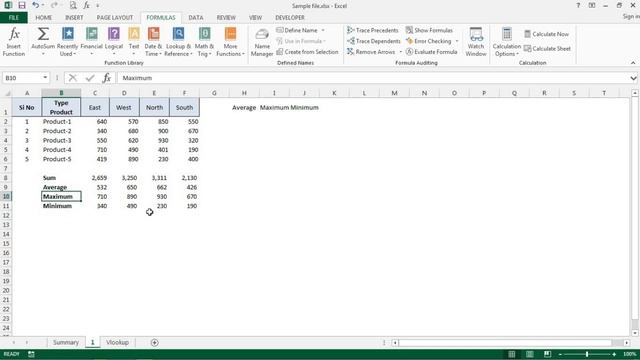Image resolution: width=640 pixels, height=360 pixels.
Task: Select cell B10 containing Maximum
Action: [61, 196]
